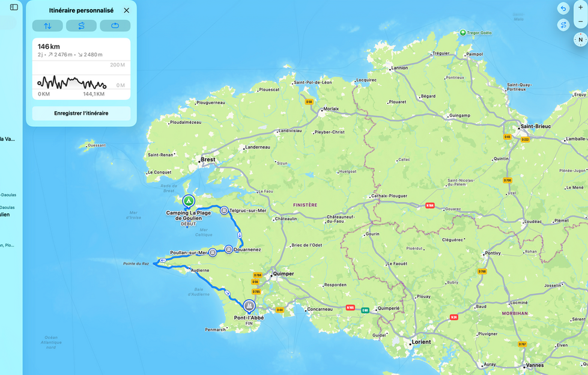This screenshot has height=375, width=588.
Task: Click the D785 road shield
Action: click(256, 291)
